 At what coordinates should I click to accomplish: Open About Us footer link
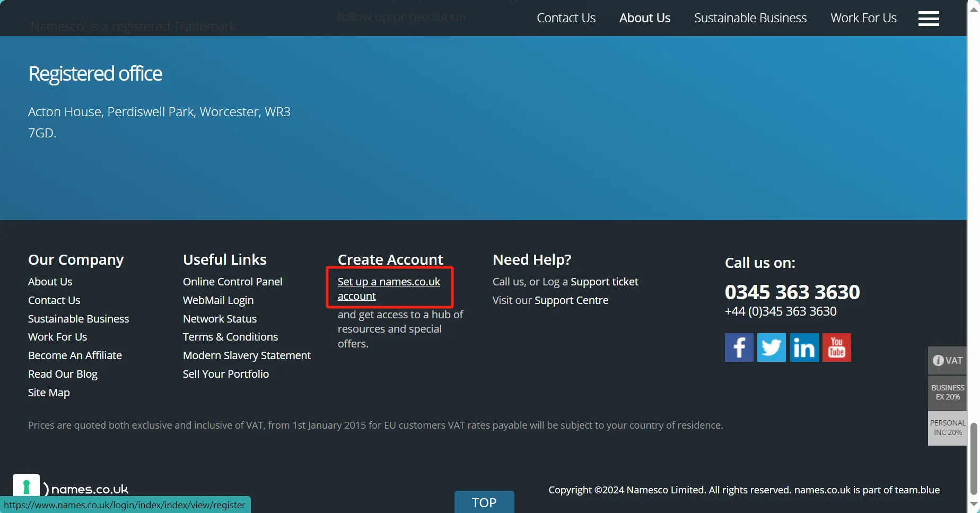point(50,282)
